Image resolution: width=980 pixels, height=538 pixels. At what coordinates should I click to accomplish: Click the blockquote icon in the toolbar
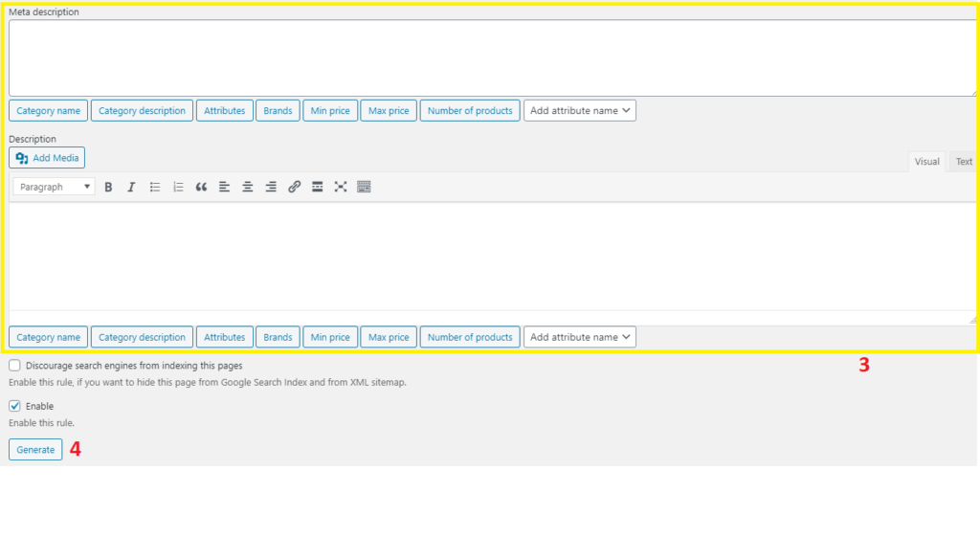click(201, 187)
